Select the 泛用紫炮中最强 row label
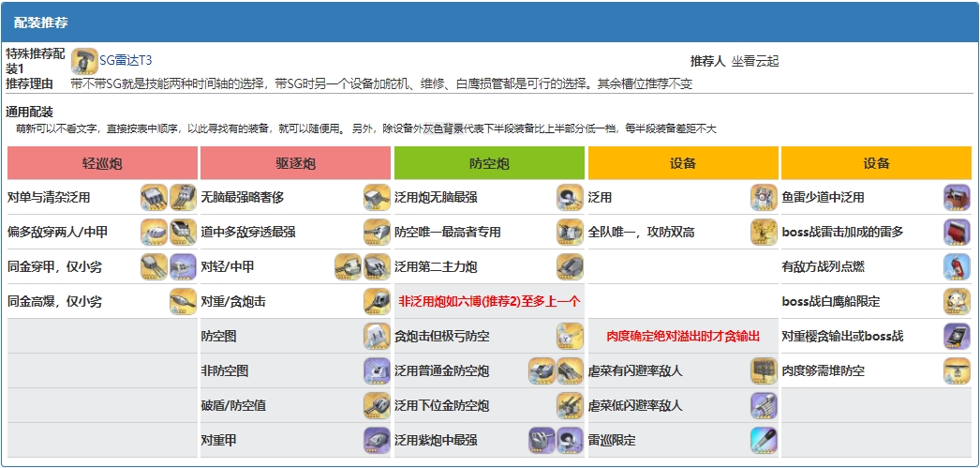This screenshot has width=980, height=468. tap(437, 441)
